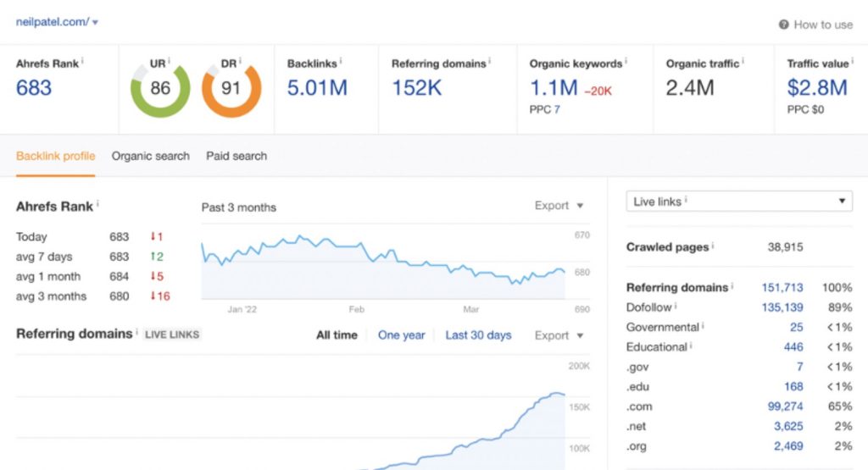Click the info icon beside DR

[x=240, y=60]
